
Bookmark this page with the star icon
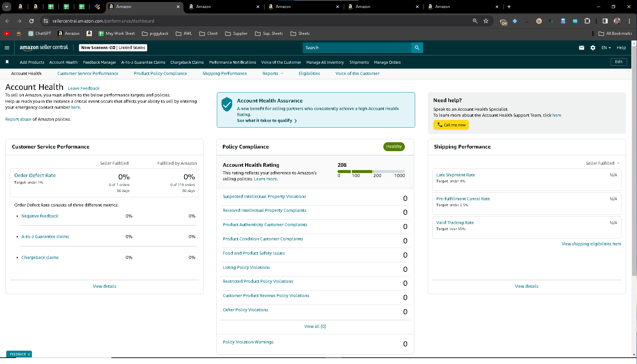pos(486,21)
